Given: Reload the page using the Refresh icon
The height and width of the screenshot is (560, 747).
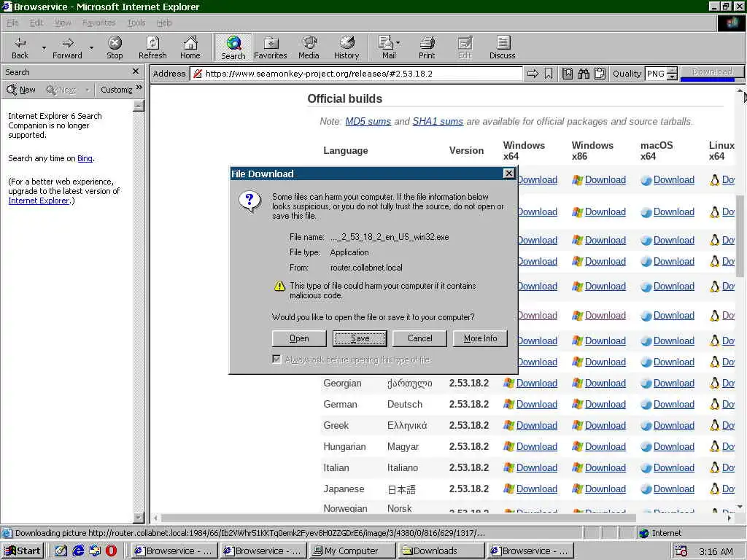Looking at the screenshot, I should pyautogui.click(x=152, y=43).
